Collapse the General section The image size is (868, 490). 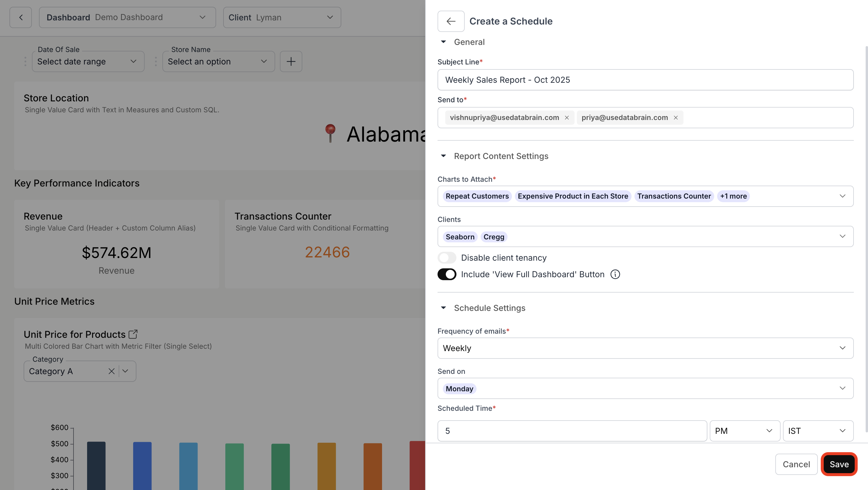click(x=443, y=42)
